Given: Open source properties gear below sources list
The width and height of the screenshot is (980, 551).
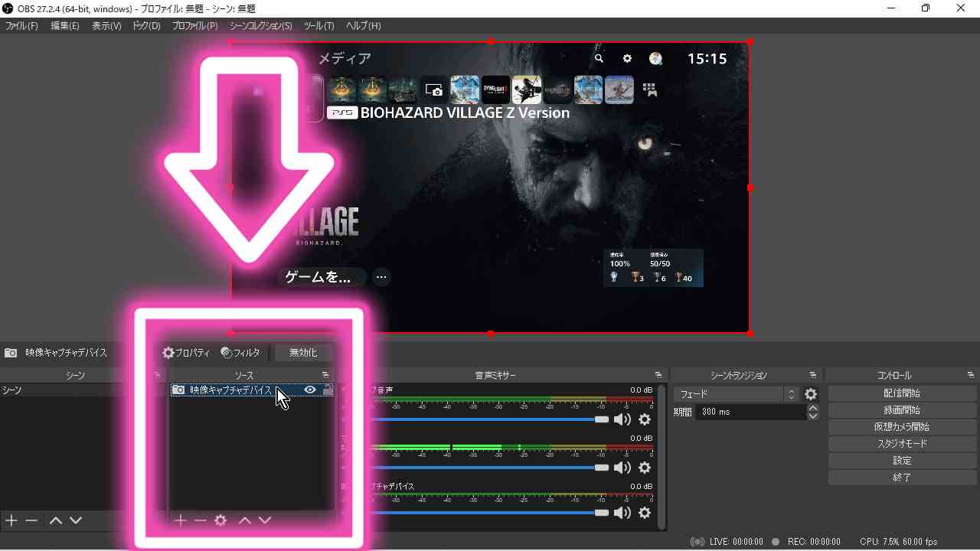Looking at the screenshot, I should coord(220,520).
